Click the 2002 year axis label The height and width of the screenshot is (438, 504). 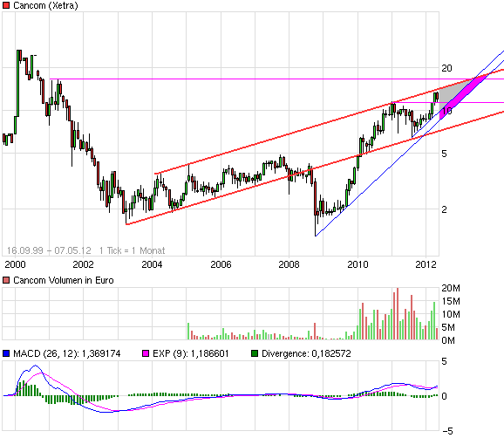tap(83, 264)
